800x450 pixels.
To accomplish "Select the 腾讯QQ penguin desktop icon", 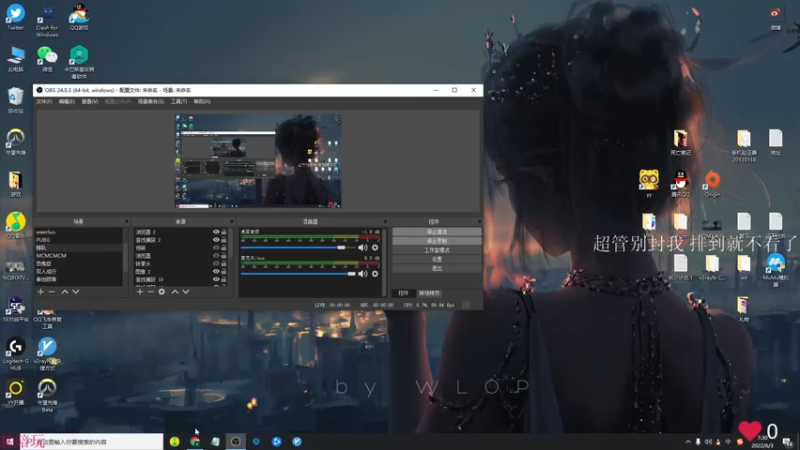I will [x=681, y=184].
